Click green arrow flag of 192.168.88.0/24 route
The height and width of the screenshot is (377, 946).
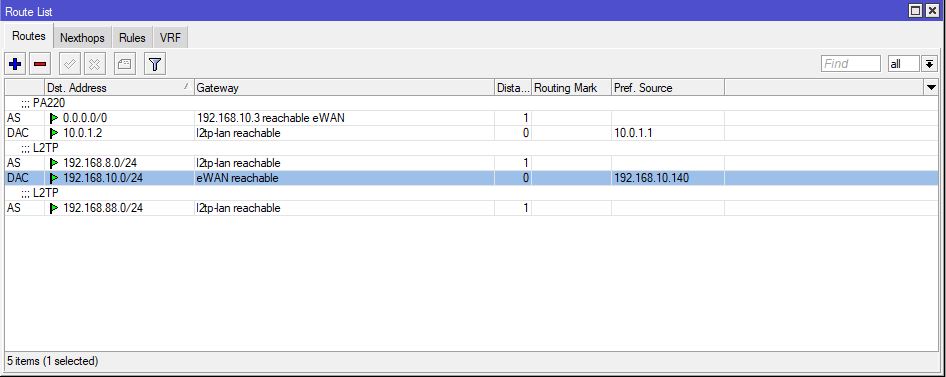click(54, 208)
